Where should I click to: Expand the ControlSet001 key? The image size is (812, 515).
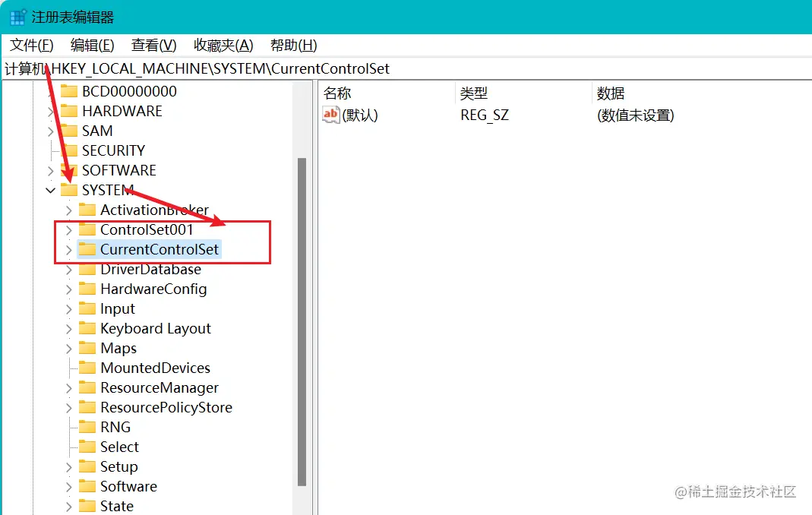click(69, 229)
